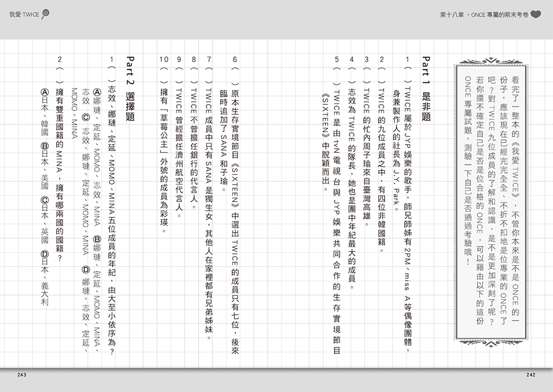Screen dimensions: 553x392
Task: Click the question number 10 in Part 1
Action: click(164, 59)
